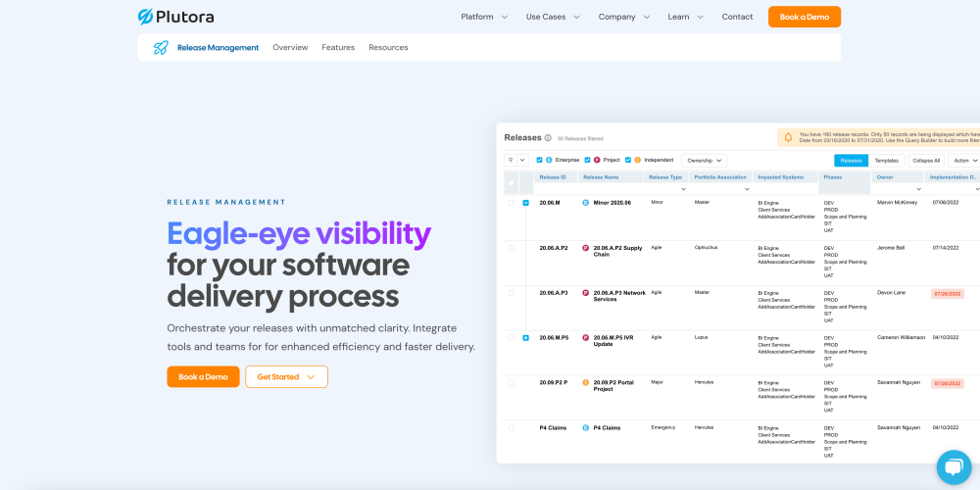Image resolution: width=980 pixels, height=490 pixels.
Task: Toggle the Project filter checkbox
Action: click(x=587, y=160)
